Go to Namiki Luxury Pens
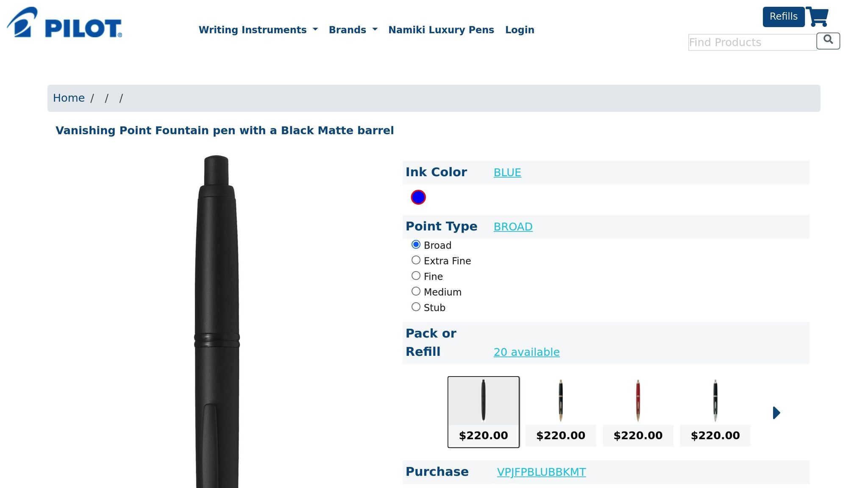This screenshot has height=488, width=868. 441,30
